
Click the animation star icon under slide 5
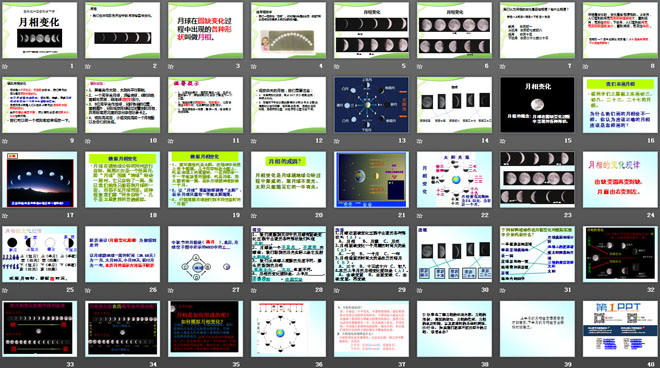(337, 67)
